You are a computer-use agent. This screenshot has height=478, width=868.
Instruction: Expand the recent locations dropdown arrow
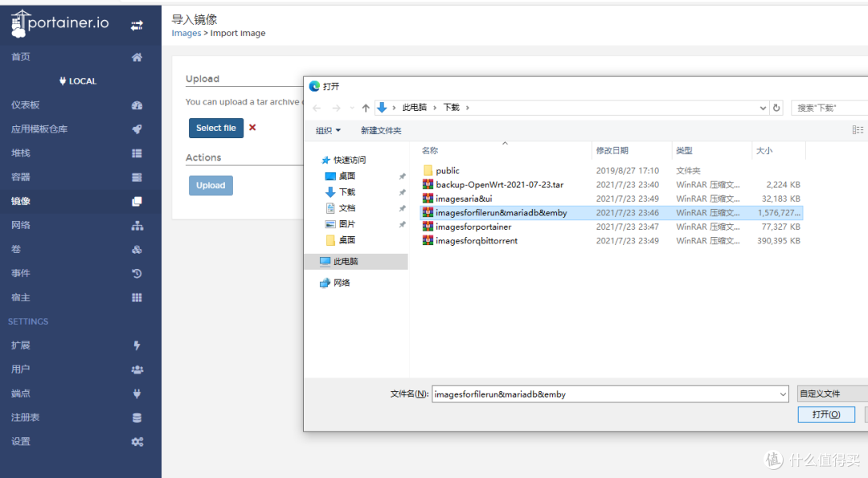coord(352,108)
